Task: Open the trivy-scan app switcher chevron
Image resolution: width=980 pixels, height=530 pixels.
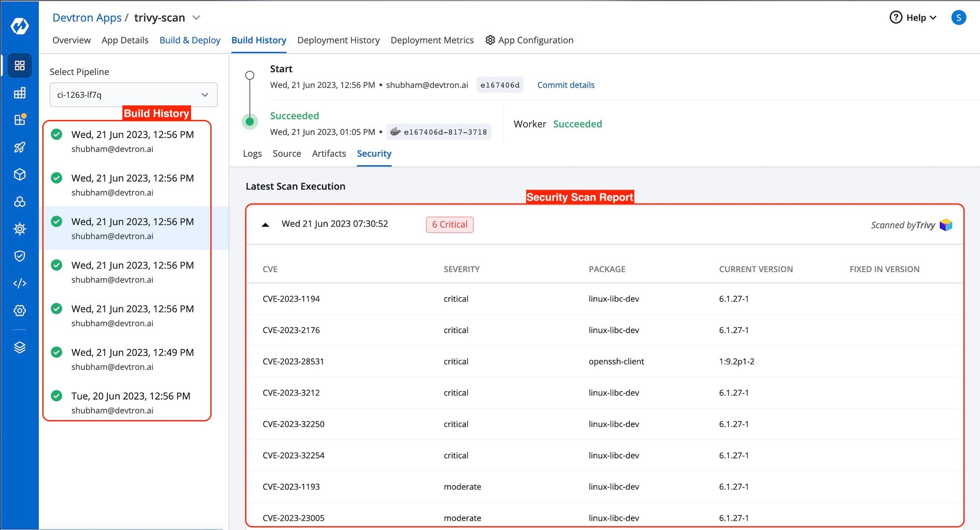Action: click(x=196, y=18)
